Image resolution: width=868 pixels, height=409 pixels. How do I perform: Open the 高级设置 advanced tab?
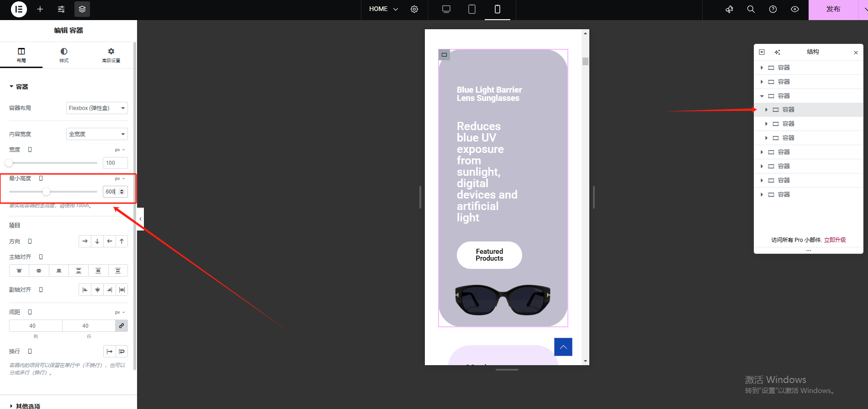[x=111, y=55]
